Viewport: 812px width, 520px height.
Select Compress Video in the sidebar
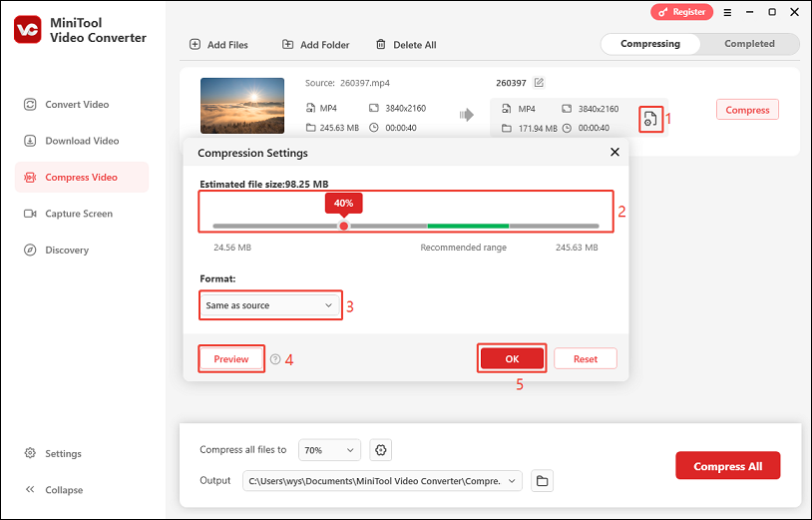[x=82, y=177]
